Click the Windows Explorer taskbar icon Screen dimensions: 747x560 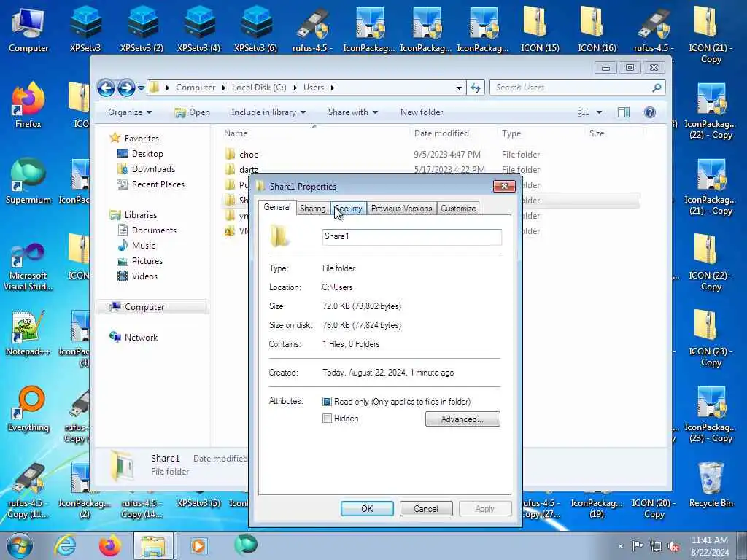pos(154,545)
